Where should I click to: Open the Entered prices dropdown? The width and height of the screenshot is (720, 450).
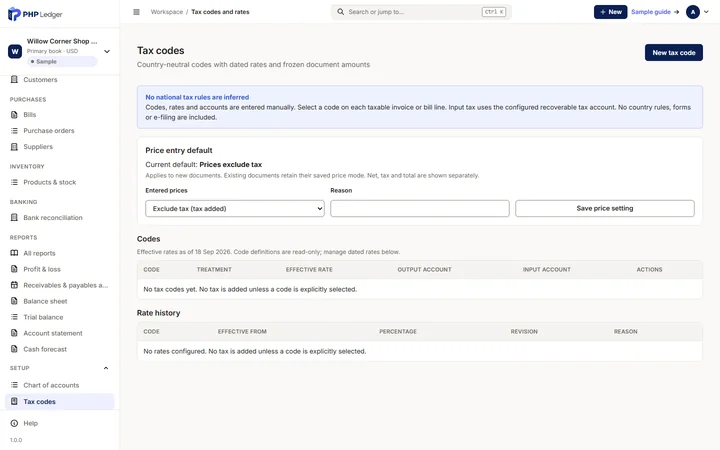point(235,208)
